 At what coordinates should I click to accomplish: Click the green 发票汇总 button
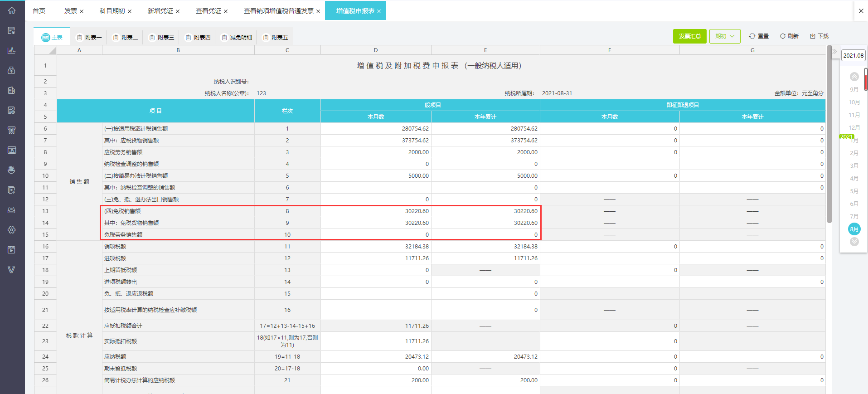tap(689, 36)
